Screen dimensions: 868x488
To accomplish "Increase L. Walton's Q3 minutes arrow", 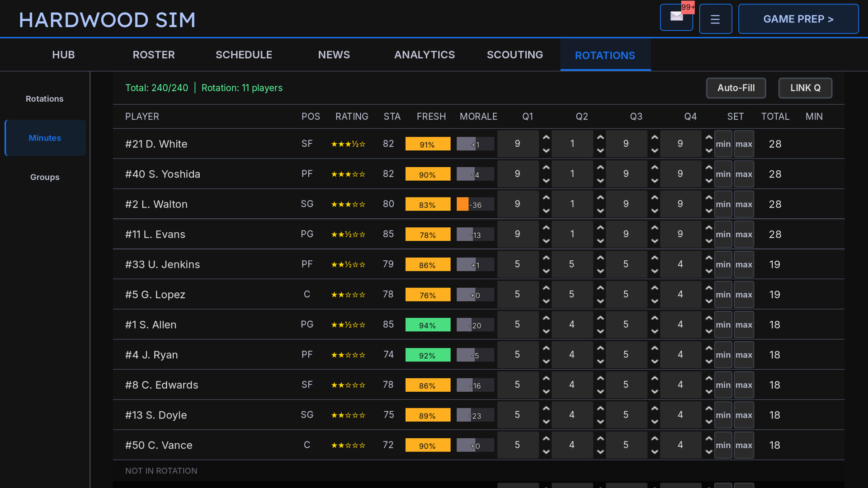I will coord(655,197).
